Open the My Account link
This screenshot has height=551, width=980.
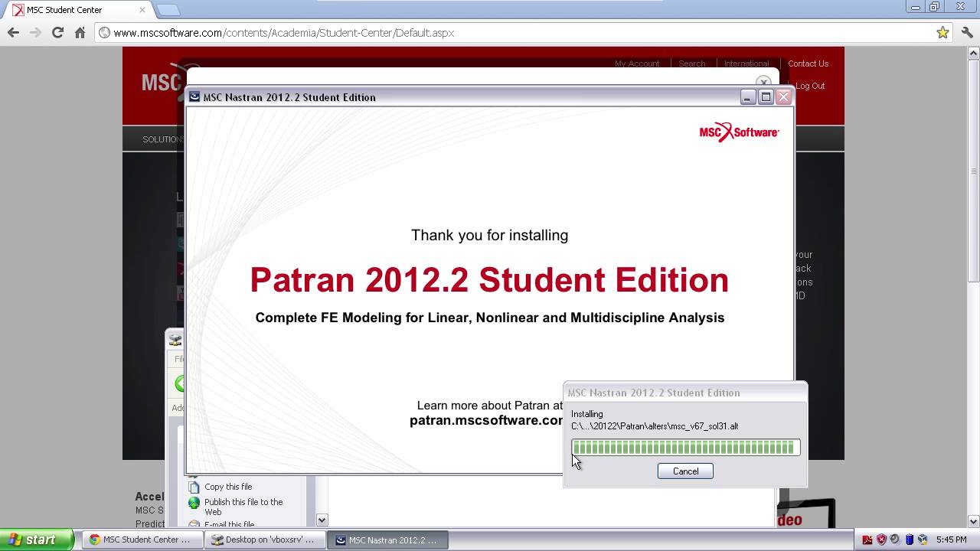[637, 64]
